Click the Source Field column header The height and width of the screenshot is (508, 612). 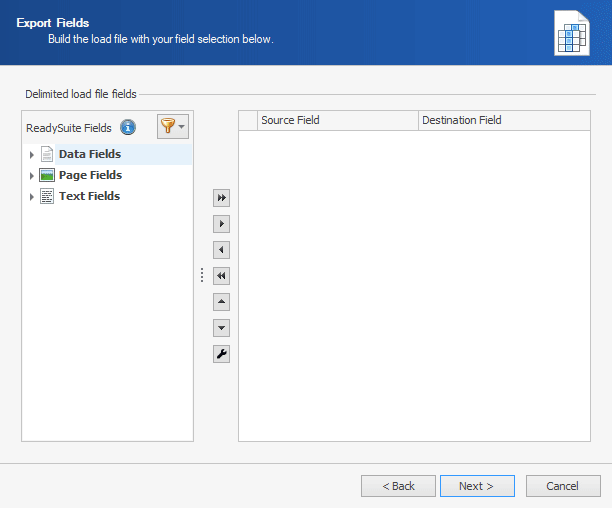pyautogui.click(x=337, y=120)
